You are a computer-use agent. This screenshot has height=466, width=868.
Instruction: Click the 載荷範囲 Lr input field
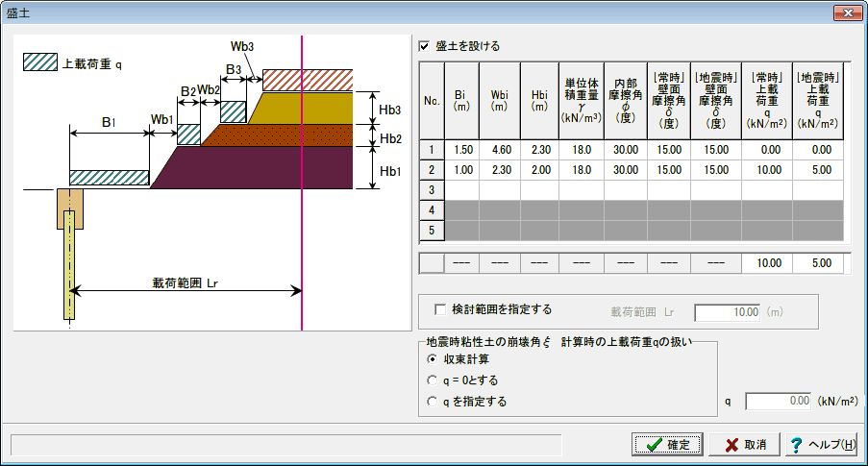tap(728, 312)
